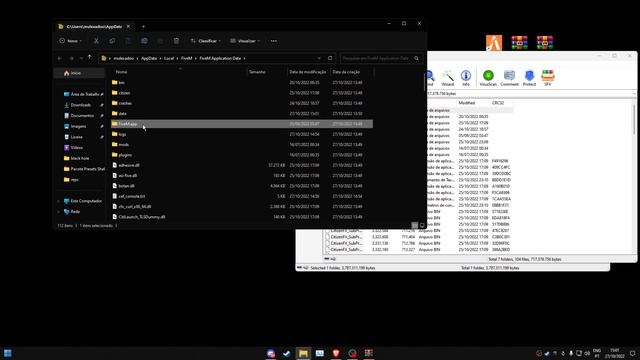Open Área de Trabalho in sidebar
Image resolution: width=640 pixels, height=360 pixels.
coord(84,94)
